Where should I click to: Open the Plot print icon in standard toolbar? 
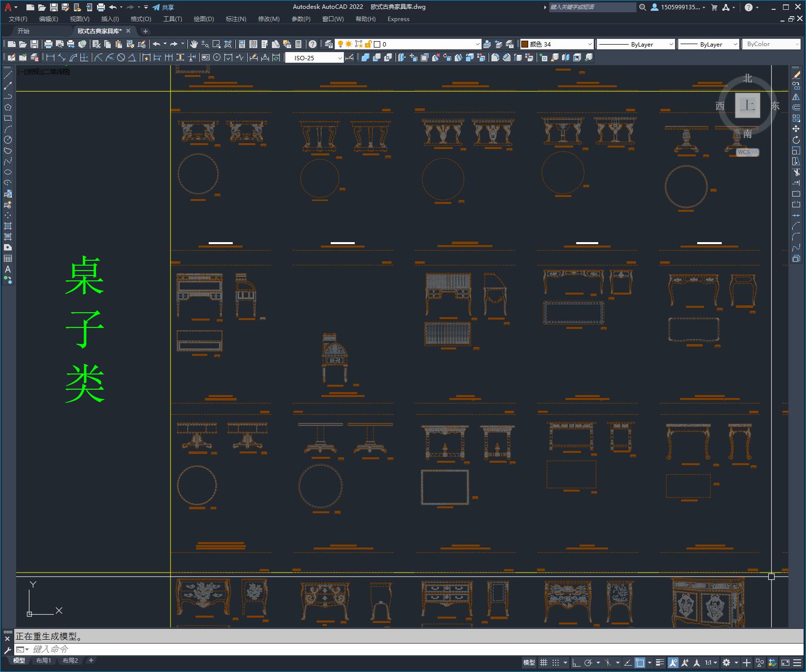pyautogui.click(x=49, y=44)
